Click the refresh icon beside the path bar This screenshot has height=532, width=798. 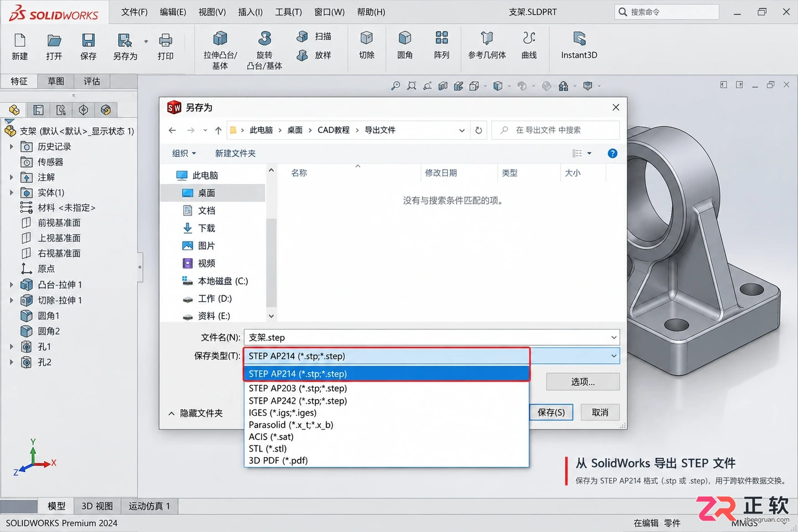pyautogui.click(x=479, y=130)
